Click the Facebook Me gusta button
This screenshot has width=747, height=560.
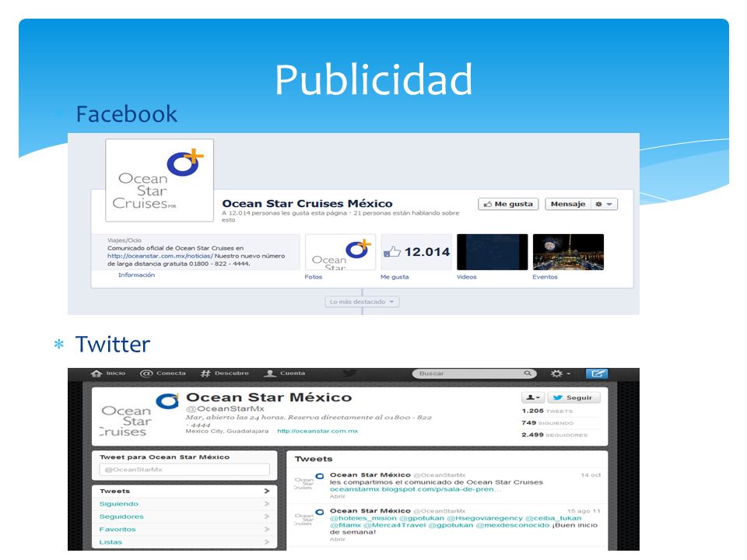pos(508,204)
